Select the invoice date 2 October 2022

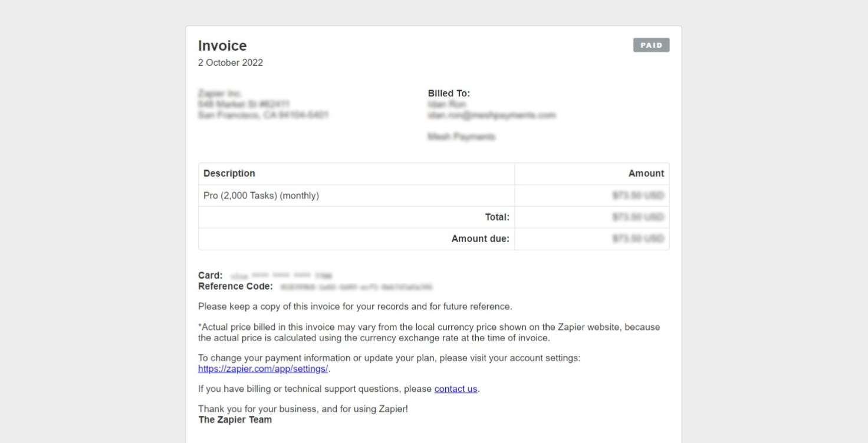point(231,62)
